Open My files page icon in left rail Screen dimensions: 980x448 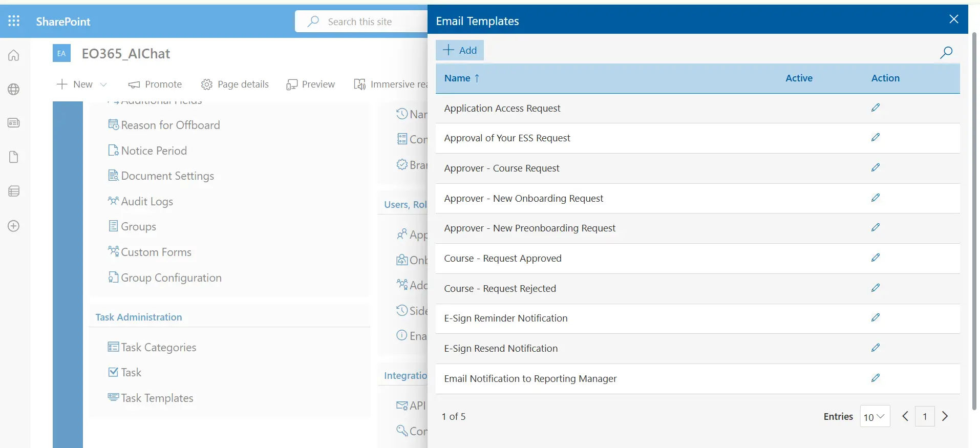[x=14, y=157]
